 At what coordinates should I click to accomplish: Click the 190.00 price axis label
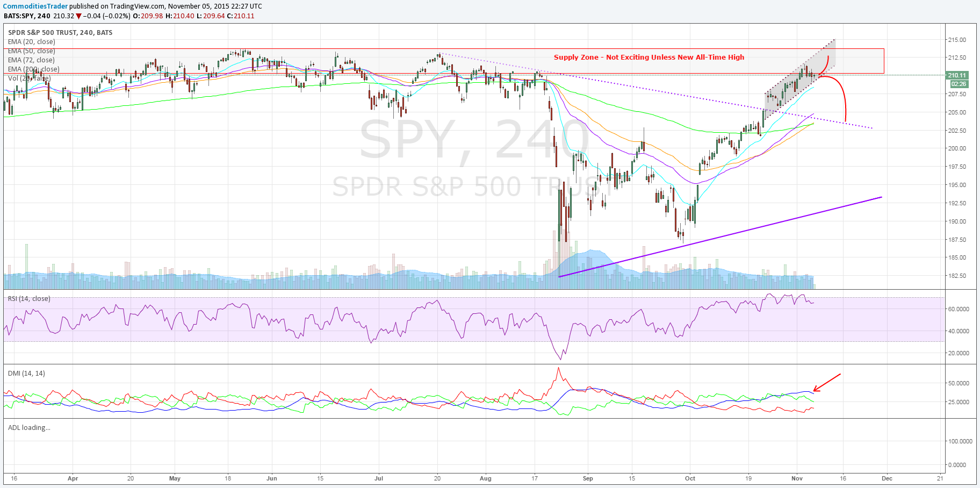(x=957, y=221)
